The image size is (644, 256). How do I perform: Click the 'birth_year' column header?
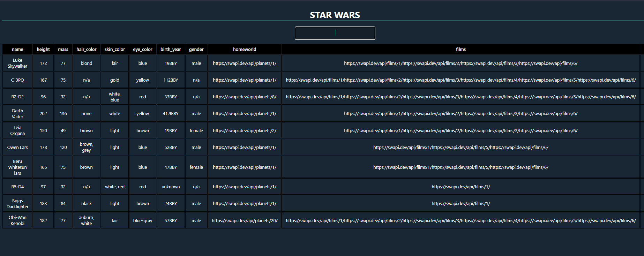tap(171, 49)
